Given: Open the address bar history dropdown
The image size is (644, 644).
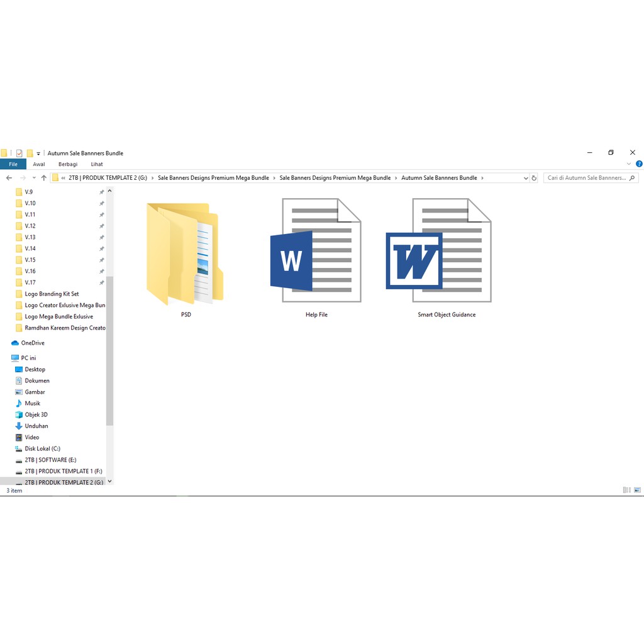Looking at the screenshot, I should click(526, 178).
